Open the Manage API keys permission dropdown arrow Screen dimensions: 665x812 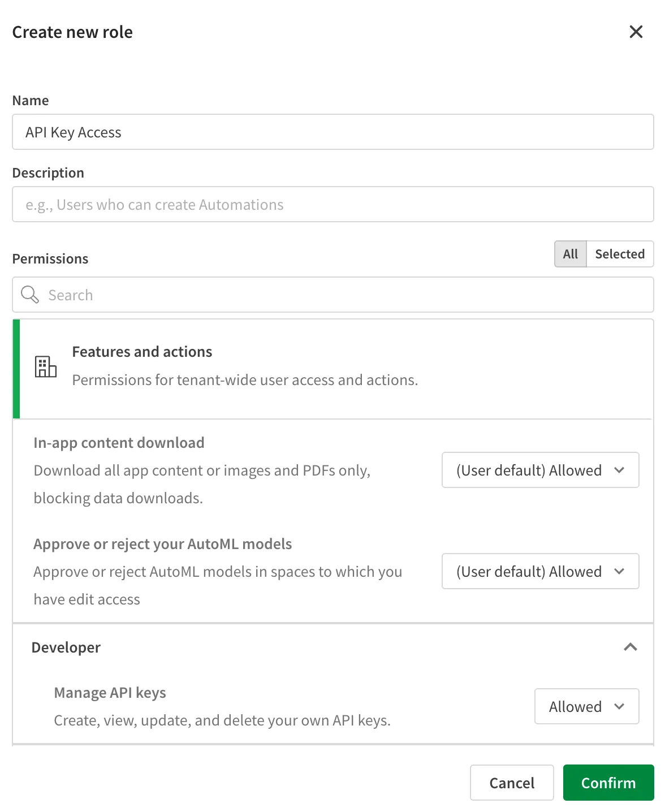619,706
